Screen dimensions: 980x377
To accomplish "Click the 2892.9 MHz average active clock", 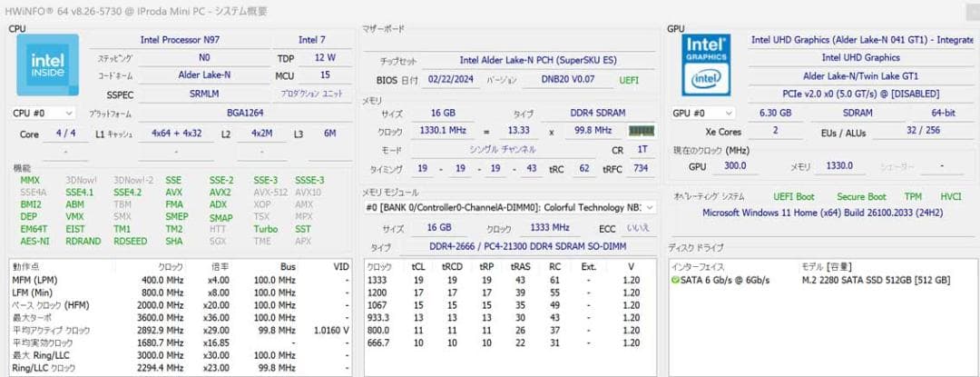I will (160, 330).
